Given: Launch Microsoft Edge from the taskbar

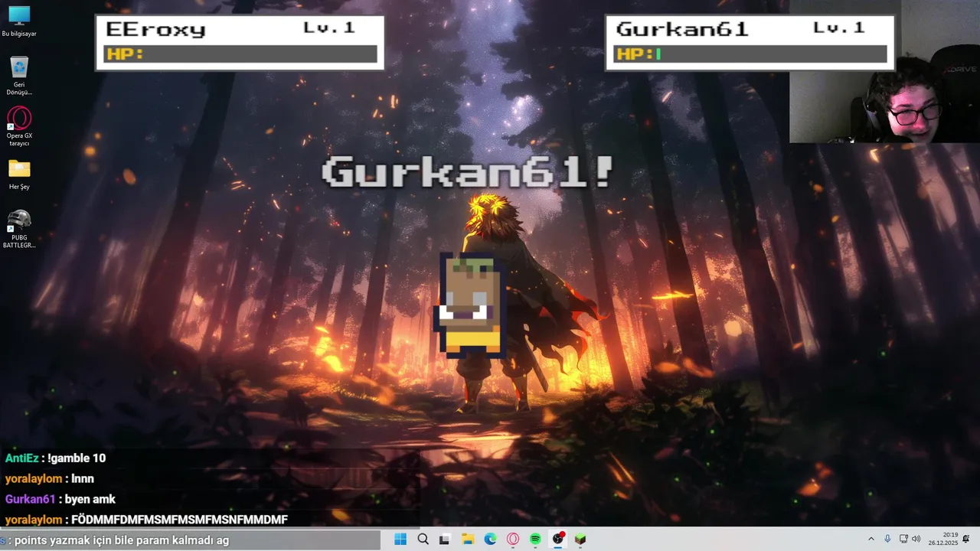Looking at the screenshot, I should pos(490,540).
